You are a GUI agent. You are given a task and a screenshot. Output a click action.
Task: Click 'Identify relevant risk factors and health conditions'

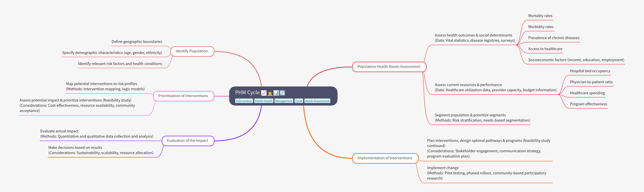(x=120, y=64)
